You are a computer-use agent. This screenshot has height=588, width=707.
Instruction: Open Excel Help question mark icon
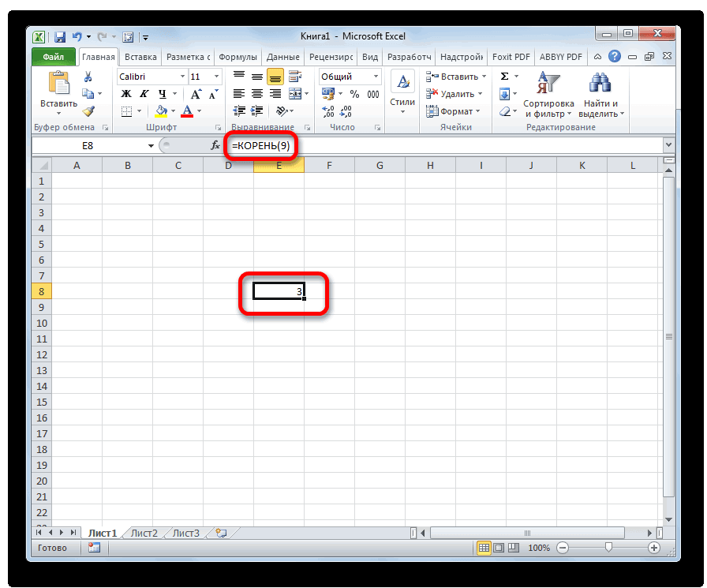tap(614, 56)
